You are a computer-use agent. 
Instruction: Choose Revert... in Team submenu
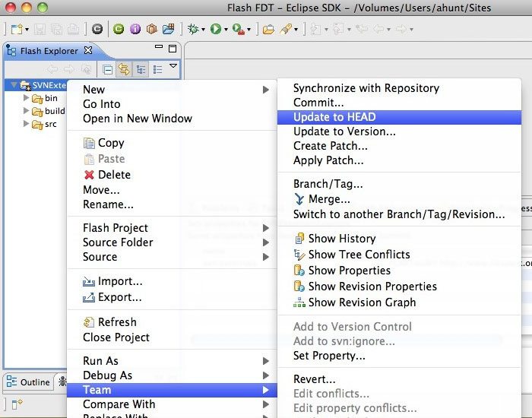[x=399, y=379]
